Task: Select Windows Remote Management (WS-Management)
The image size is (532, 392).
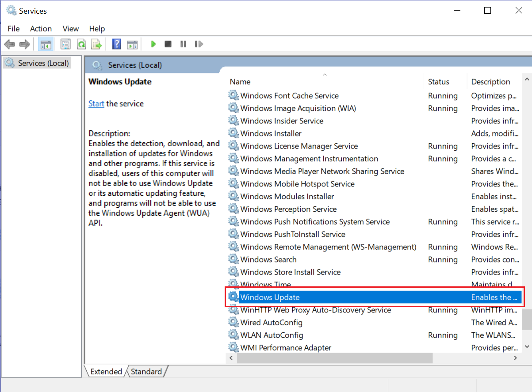Action: pos(328,247)
